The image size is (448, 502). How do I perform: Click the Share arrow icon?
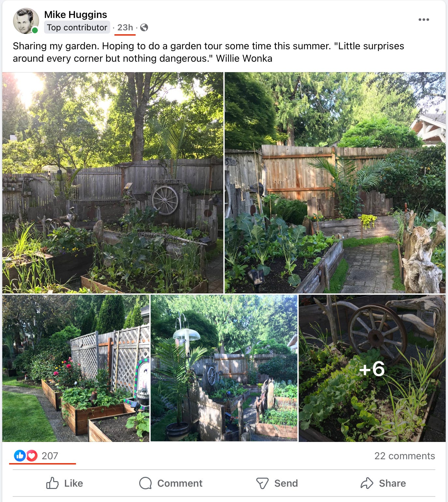tap(367, 483)
